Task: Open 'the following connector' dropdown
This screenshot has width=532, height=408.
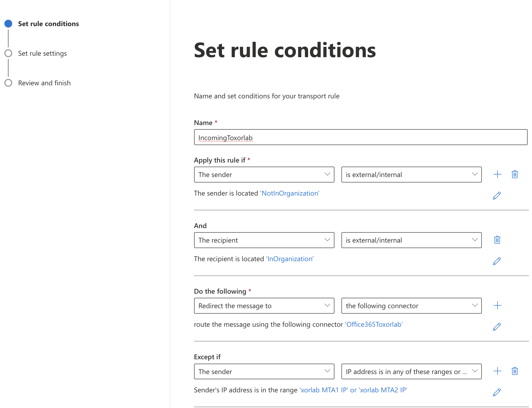Action: [411, 306]
